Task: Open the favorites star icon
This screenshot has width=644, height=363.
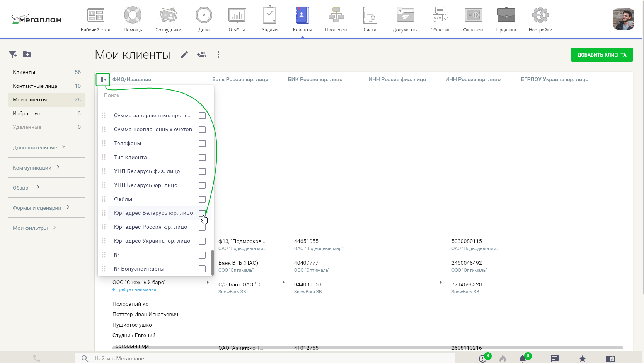Action: pos(583,359)
